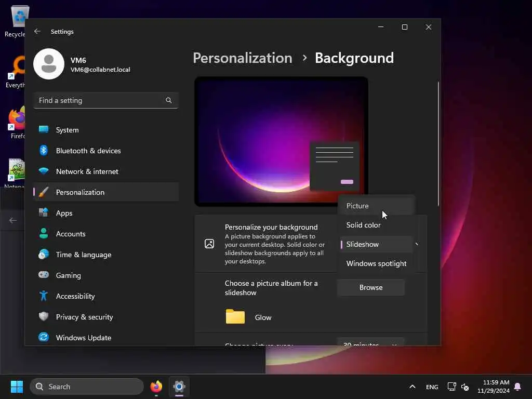Screen dimensions: 532x399
Task: Open the System settings icon
Action: [x=44, y=129]
